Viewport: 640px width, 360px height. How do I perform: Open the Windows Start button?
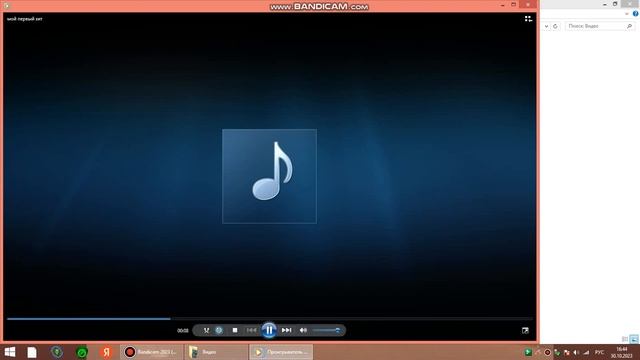[10, 352]
